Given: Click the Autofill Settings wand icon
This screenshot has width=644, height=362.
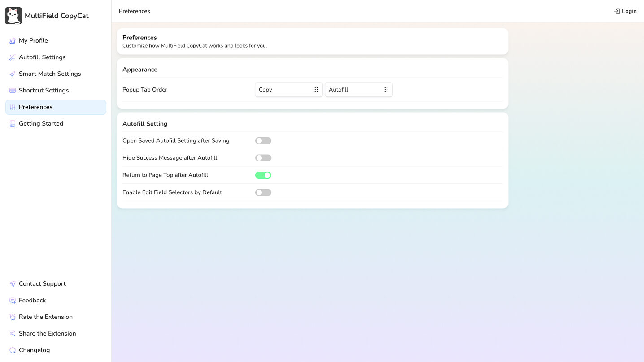Looking at the screenshot, I should coord(13,57).
